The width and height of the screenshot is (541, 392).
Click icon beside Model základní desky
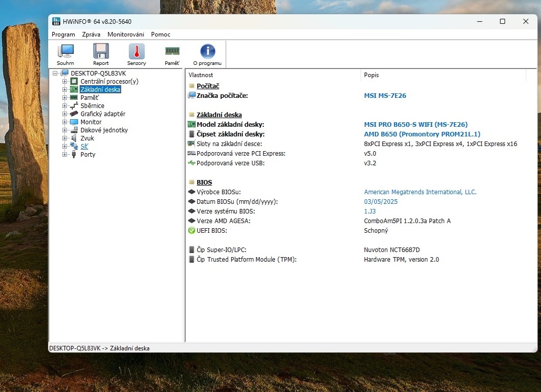click(192, 124)
